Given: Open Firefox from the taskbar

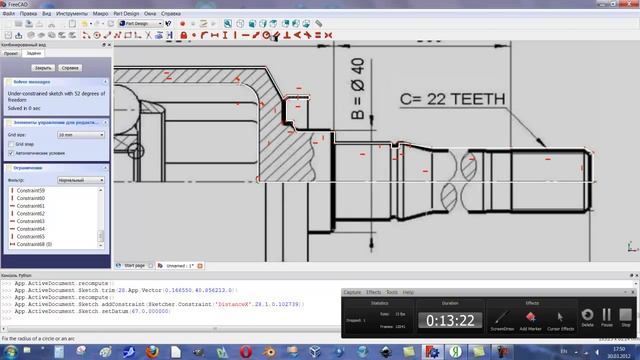Looking at the screenshot, I should click(x=152, y=352).
